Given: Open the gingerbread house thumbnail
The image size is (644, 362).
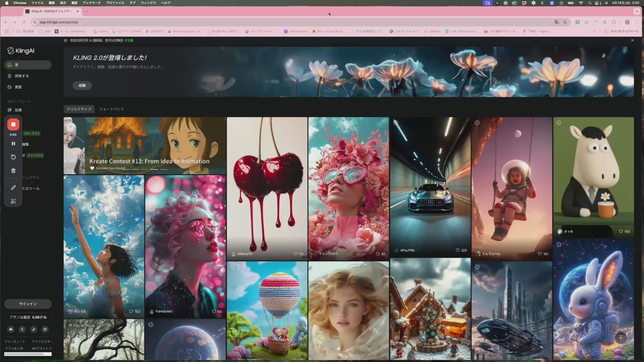Looking at the screenshot, I should 430,309.
